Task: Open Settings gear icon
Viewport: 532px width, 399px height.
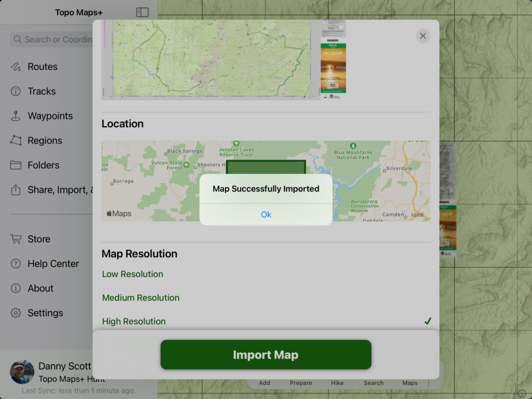Action: click(x=16, y=313)
